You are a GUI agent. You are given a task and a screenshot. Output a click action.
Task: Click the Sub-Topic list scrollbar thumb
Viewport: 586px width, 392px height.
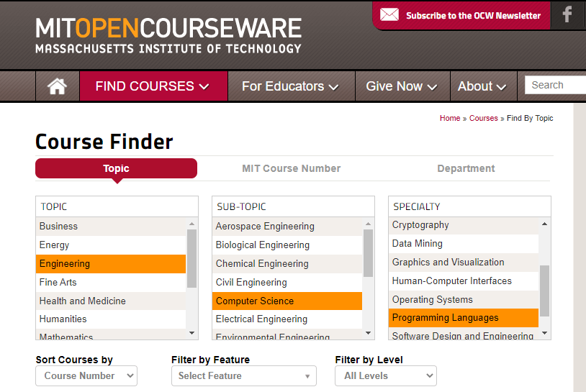tap(368, 253)
